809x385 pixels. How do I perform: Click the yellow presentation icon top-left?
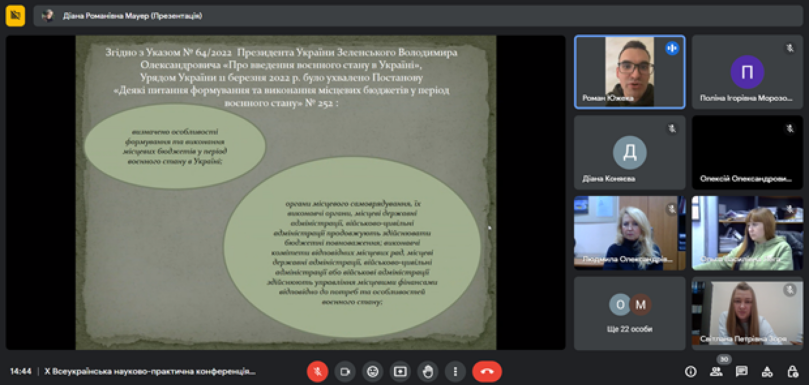pyautogui.click(x=15, y=16)
